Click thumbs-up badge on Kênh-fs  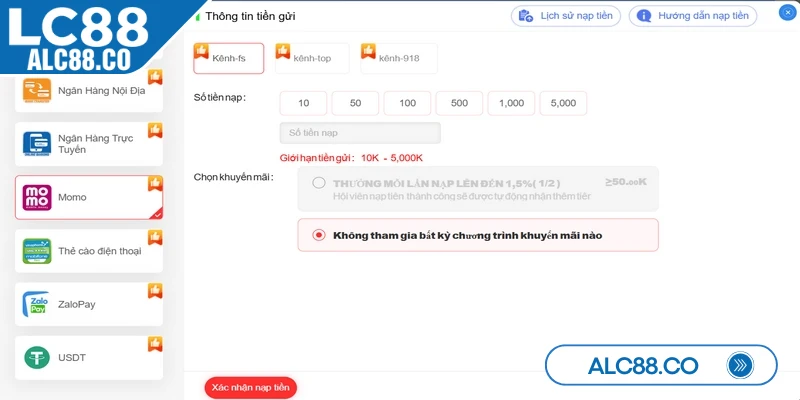tap(201, 51)
